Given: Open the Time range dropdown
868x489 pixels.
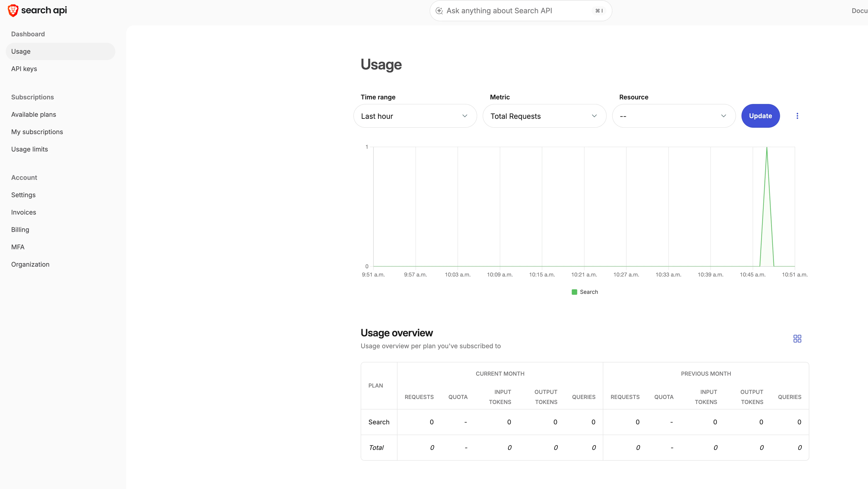Looking at the screenshot, I should (415, 116).
